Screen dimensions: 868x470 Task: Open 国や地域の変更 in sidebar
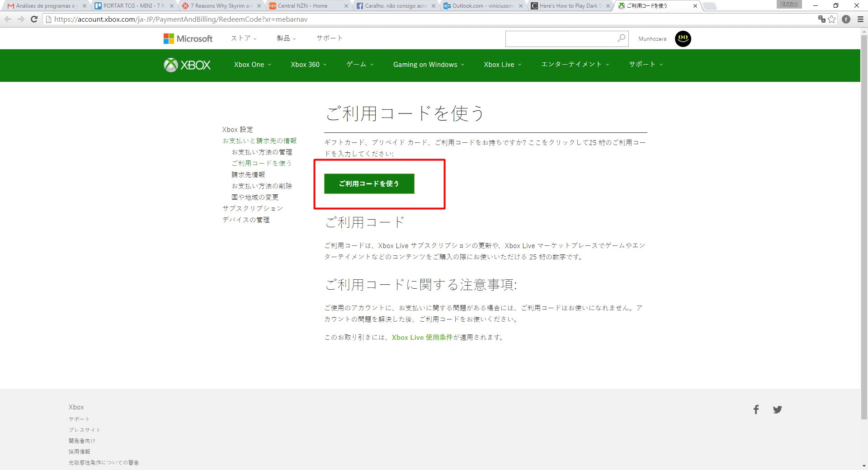[255, 197]
